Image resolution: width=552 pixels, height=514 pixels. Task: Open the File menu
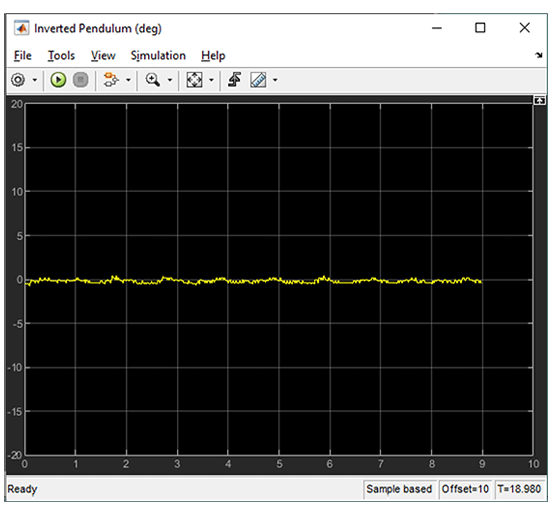[x=23, y=56]
